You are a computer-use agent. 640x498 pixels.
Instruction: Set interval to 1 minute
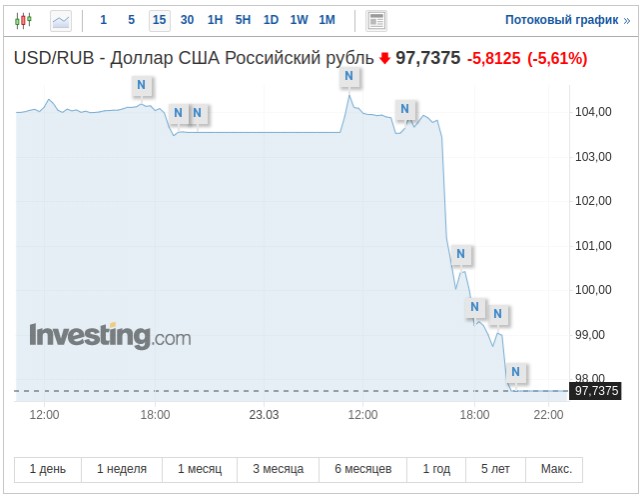pyautogui.click(x=103, y=20)
